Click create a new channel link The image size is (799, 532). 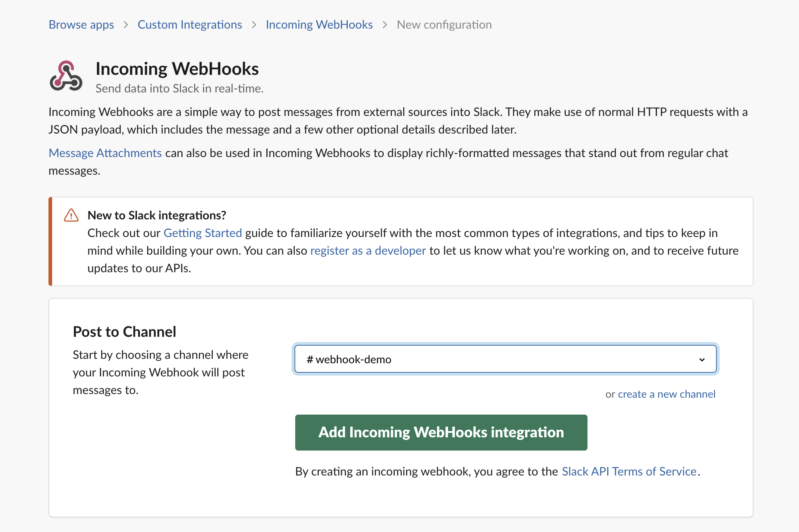coord(666,394)
